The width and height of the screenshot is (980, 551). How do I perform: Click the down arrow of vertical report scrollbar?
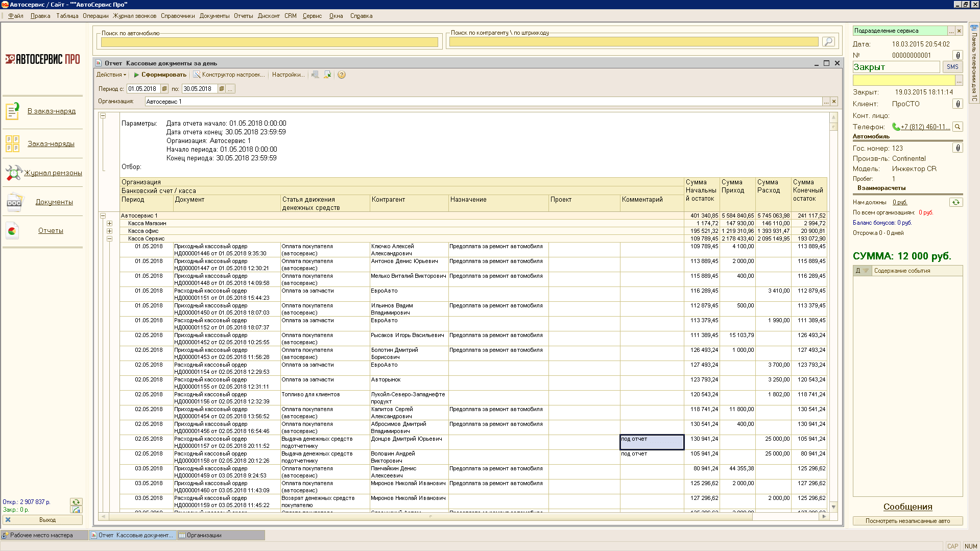tap(833, 507)
